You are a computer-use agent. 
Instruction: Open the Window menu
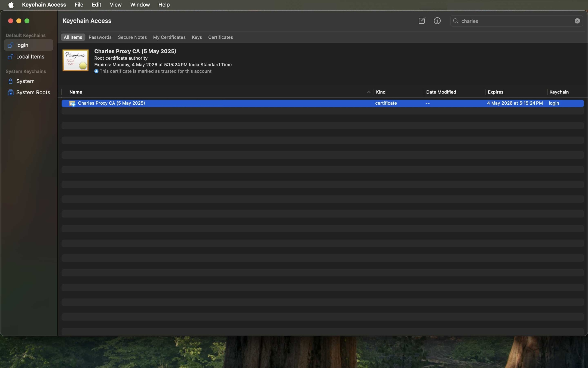point(140,5)
